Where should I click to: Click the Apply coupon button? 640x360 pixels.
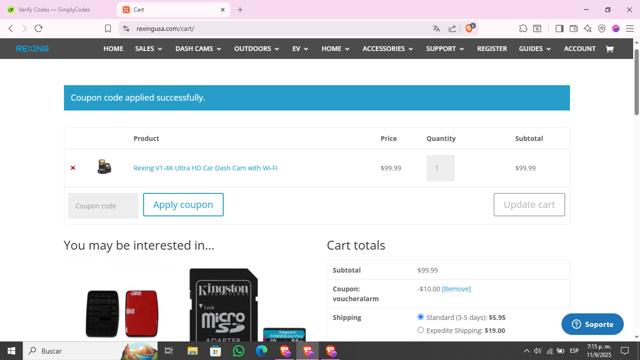coord(183,204)
